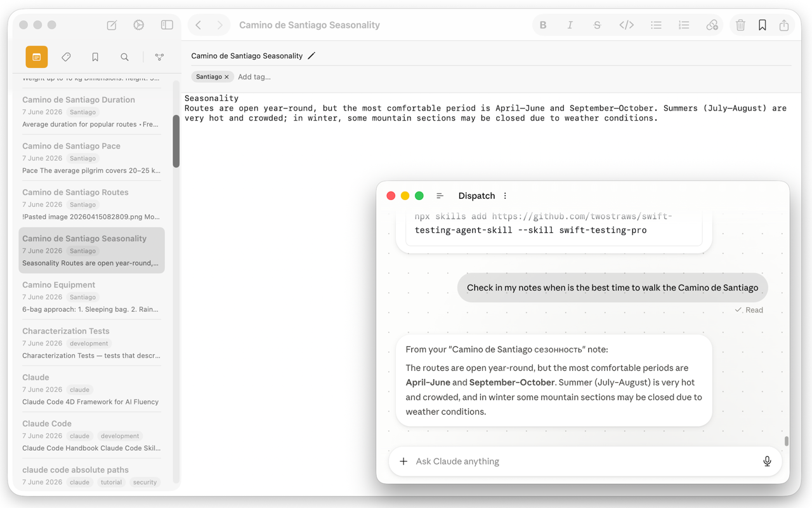
Task: Switch to the tags tab
Action: [66, 57]
